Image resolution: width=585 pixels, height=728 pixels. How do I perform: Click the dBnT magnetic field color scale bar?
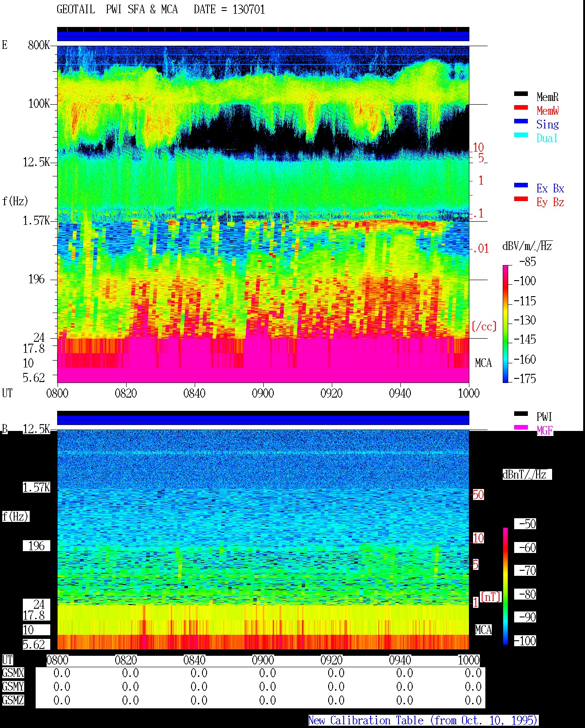[x=505, y=586]
